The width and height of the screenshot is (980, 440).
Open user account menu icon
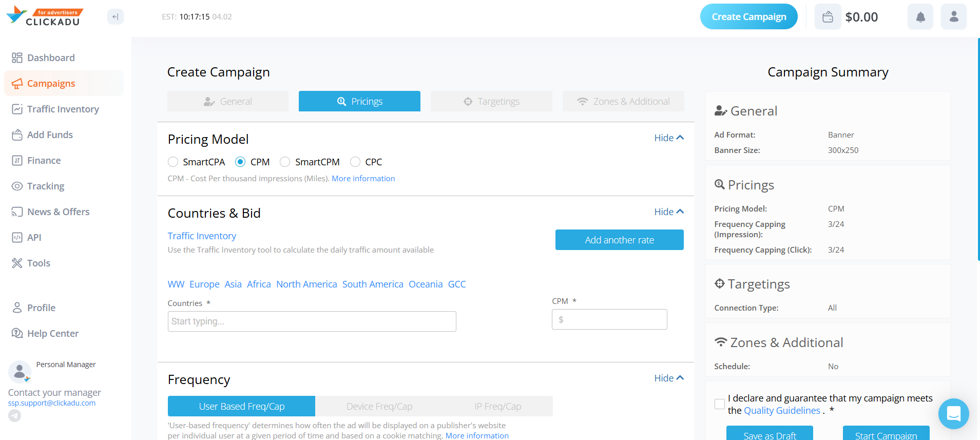pos(954,16)
